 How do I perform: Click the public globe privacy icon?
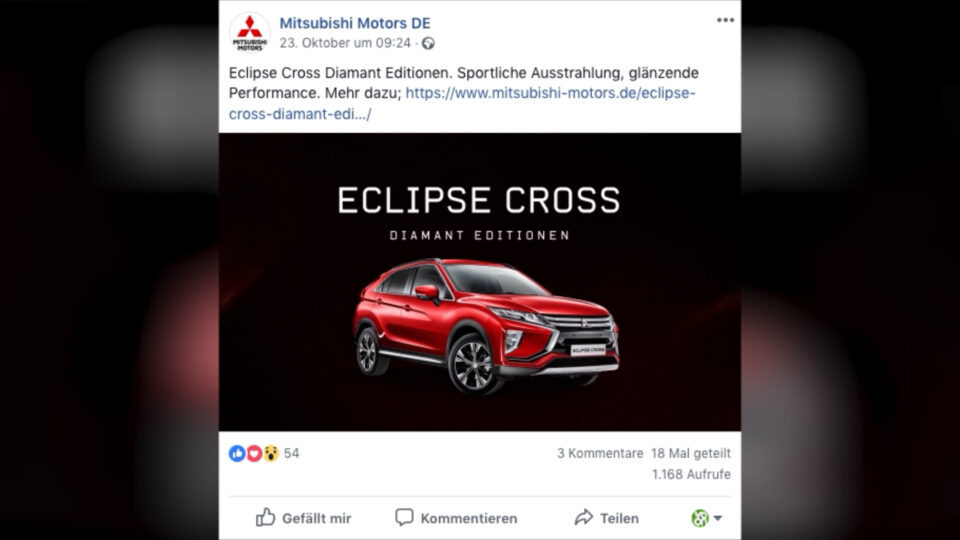pos(428,43)
